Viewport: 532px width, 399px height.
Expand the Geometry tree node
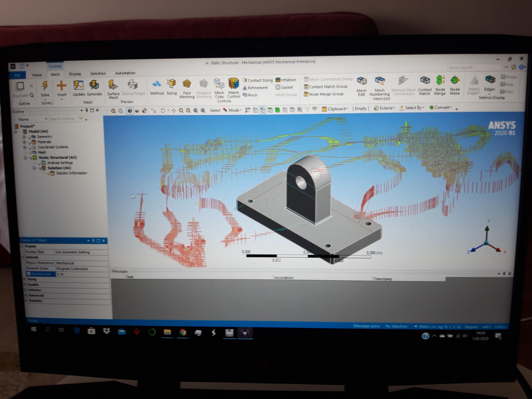coord(24,137)
